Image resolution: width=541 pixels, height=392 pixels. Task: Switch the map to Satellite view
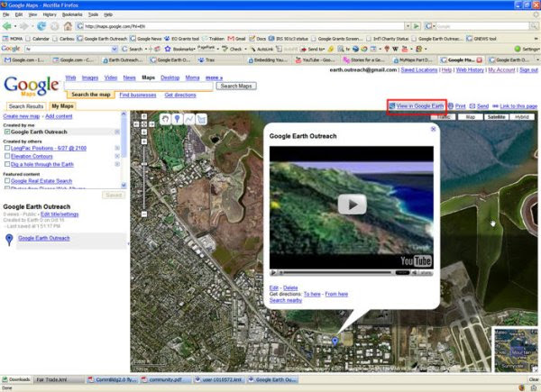tap(496, 117)
